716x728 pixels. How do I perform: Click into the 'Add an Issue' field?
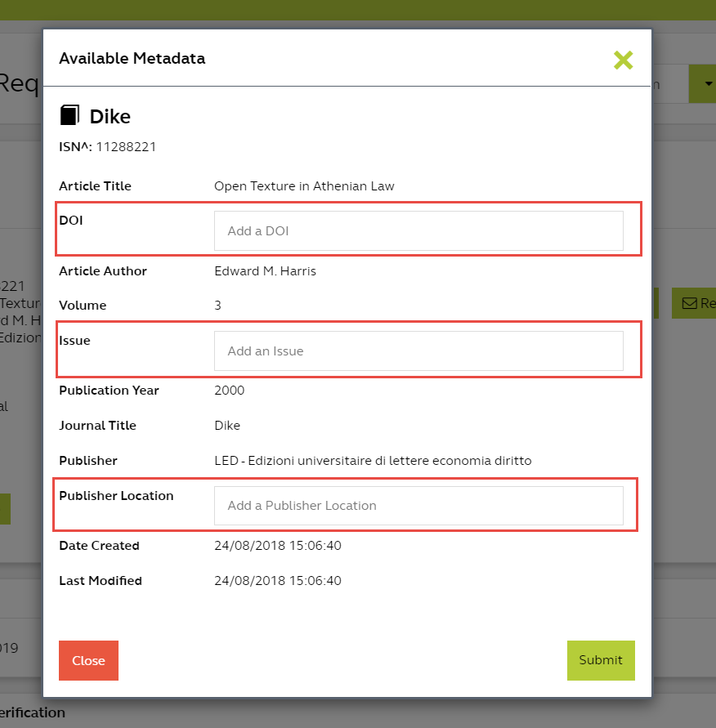(418, 351)
